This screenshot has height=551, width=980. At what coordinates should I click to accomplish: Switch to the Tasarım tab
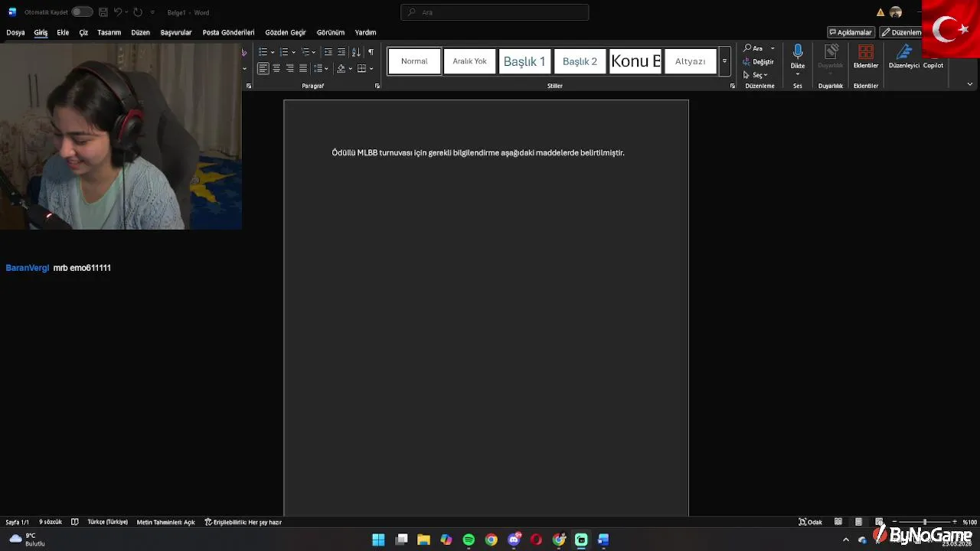pos(109,33)
